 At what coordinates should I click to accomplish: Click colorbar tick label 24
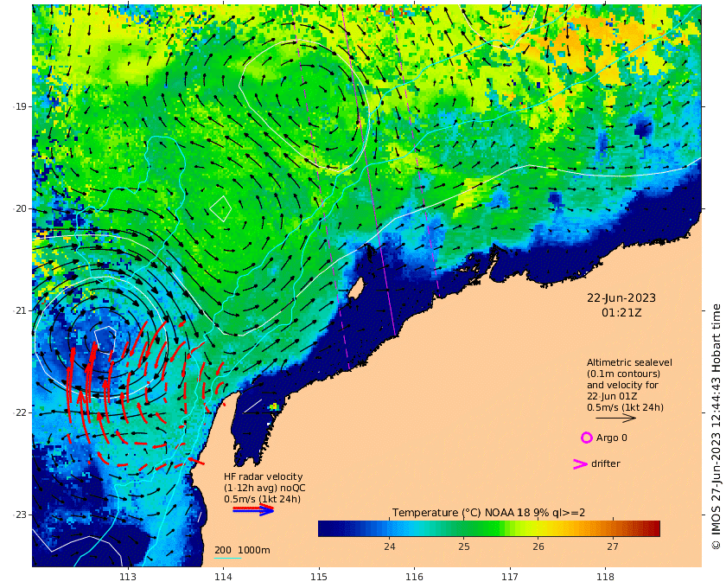(x=390, y=546)
